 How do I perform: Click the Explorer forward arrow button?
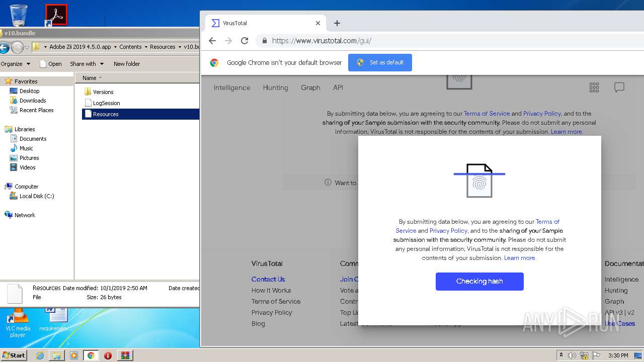click(x=17, y=47)
